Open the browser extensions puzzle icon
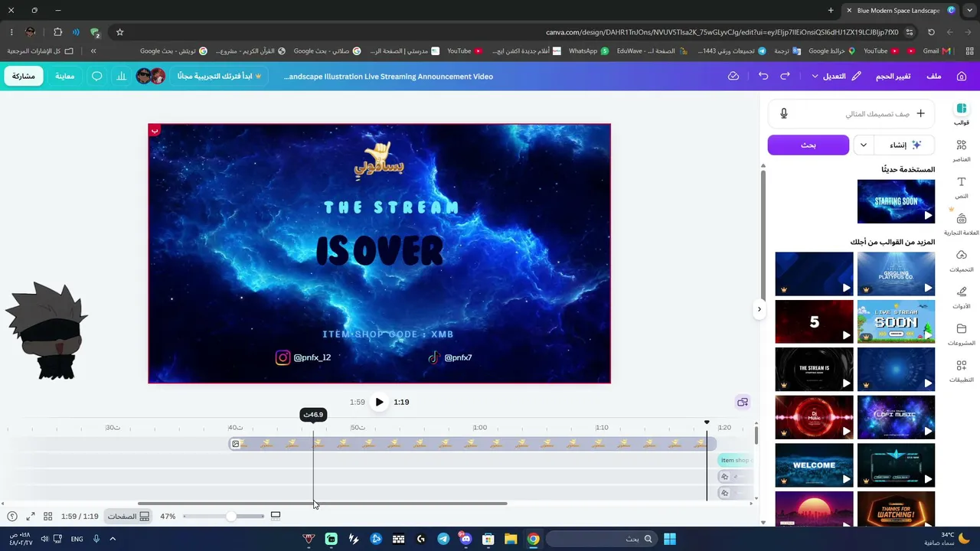The height and width of the screenshot is (551, 980). [57, 32]
